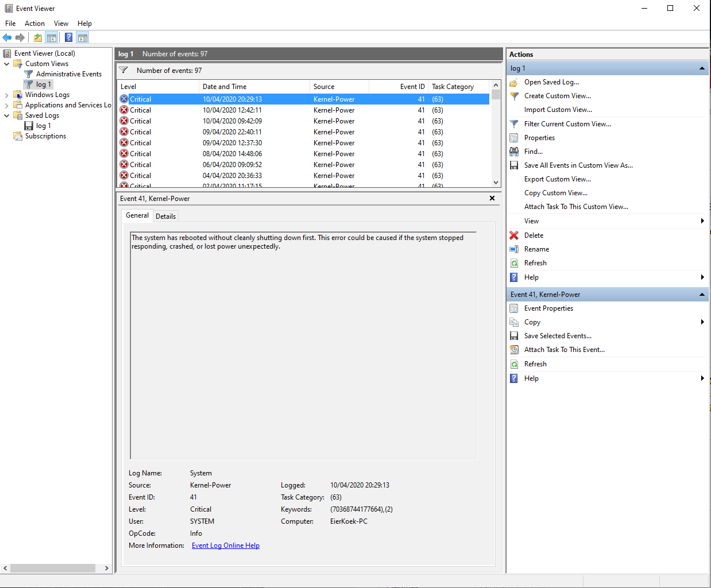The height and width of the screenshot is (588, 711).
Task: Click the Up one level folder icon
Action: pyautogui.click(x=38, y=38)
